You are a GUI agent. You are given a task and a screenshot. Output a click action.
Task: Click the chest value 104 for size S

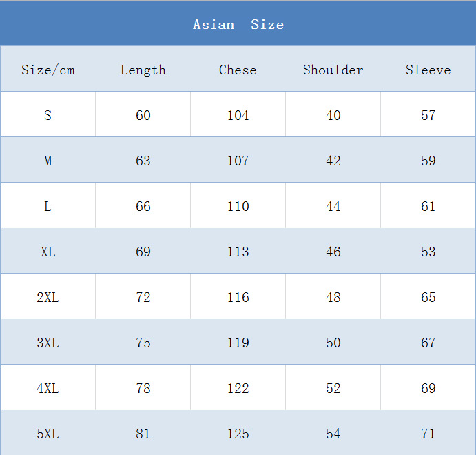tap(238, 115)
